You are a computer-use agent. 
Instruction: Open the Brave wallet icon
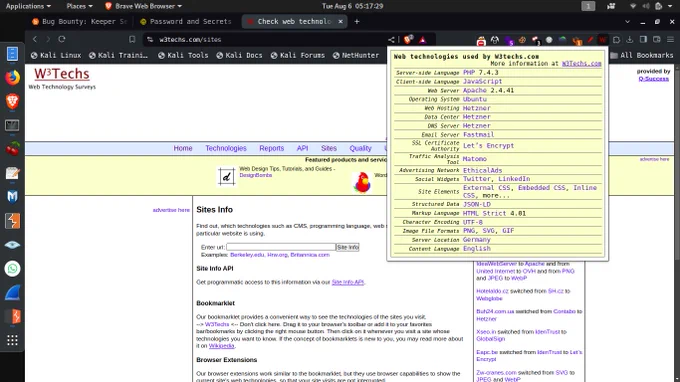click(x=657, y=39)
